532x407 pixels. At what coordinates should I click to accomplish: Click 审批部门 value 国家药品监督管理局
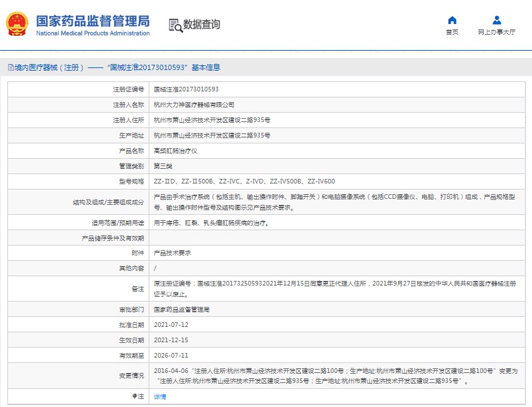(x=181, y=309)
